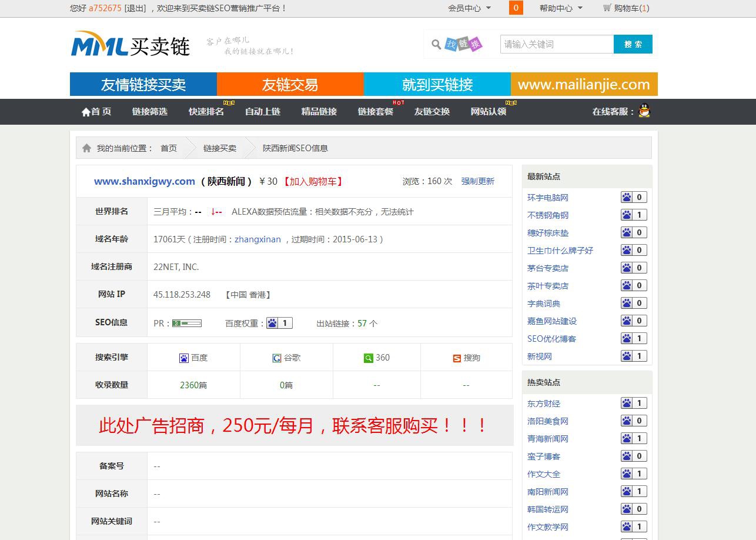
Task: Open the QQ penguin online support icon
Action: coord(644,111)
